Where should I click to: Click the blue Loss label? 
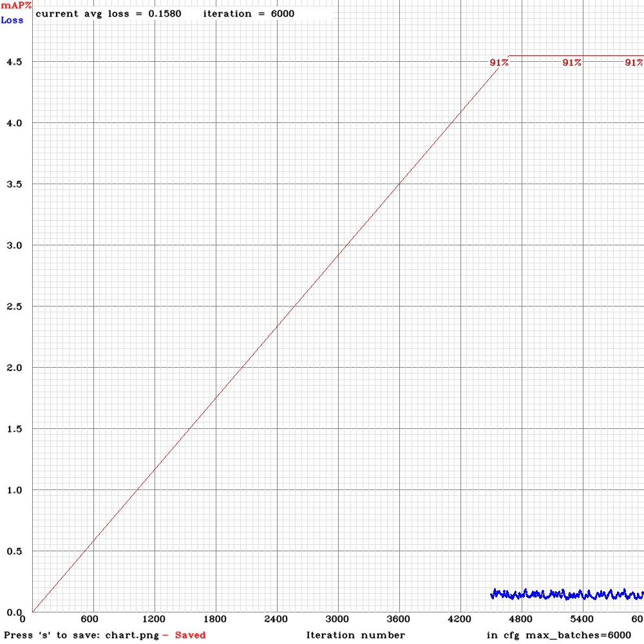click(x=13, y=21)
